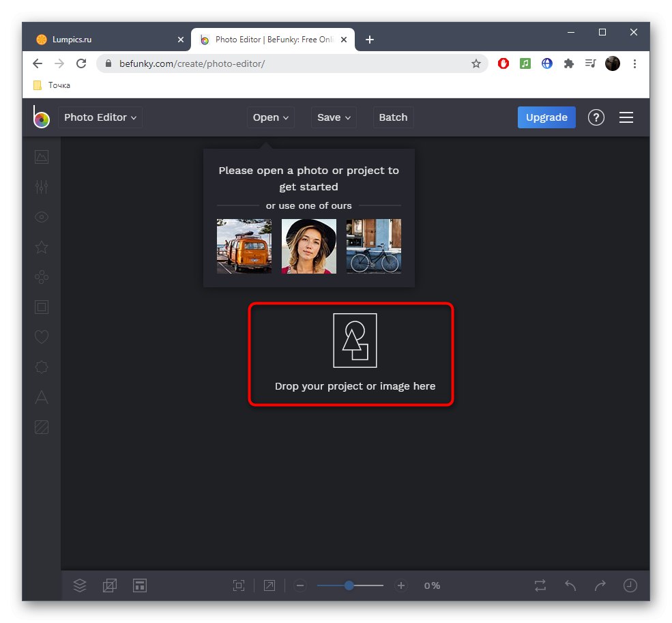Open the help question mark icon
The height and width of the screenshot is (623, 672).
(596, 117)
